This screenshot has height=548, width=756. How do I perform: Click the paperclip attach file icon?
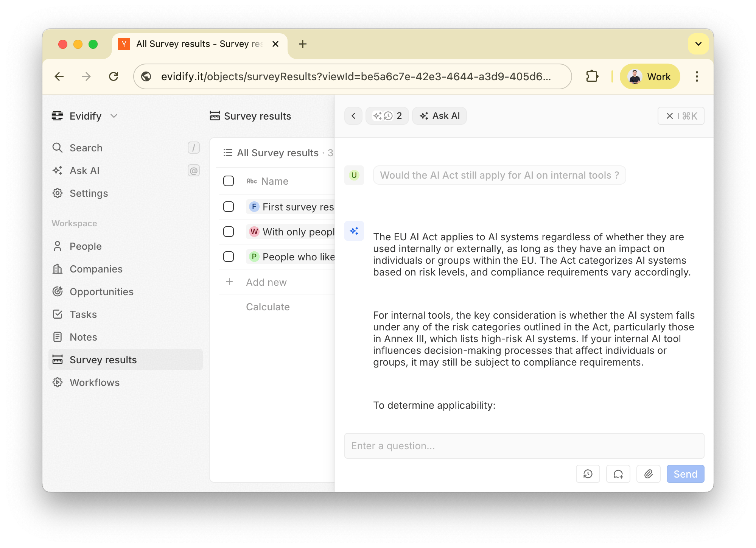tap(648, 474)
